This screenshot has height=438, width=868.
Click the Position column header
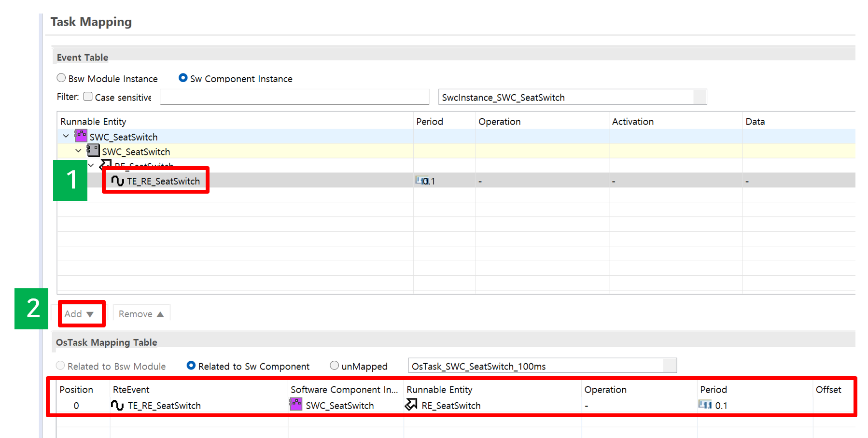[76, 389]
